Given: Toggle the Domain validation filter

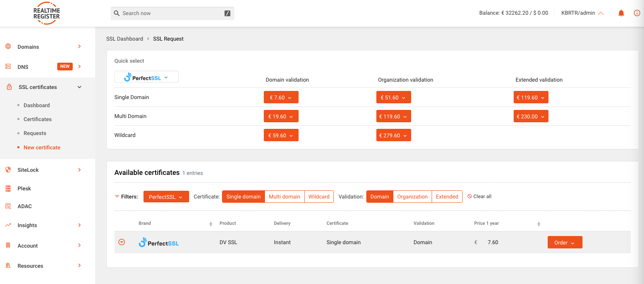Looking at the screenshot, I should 380,197.
